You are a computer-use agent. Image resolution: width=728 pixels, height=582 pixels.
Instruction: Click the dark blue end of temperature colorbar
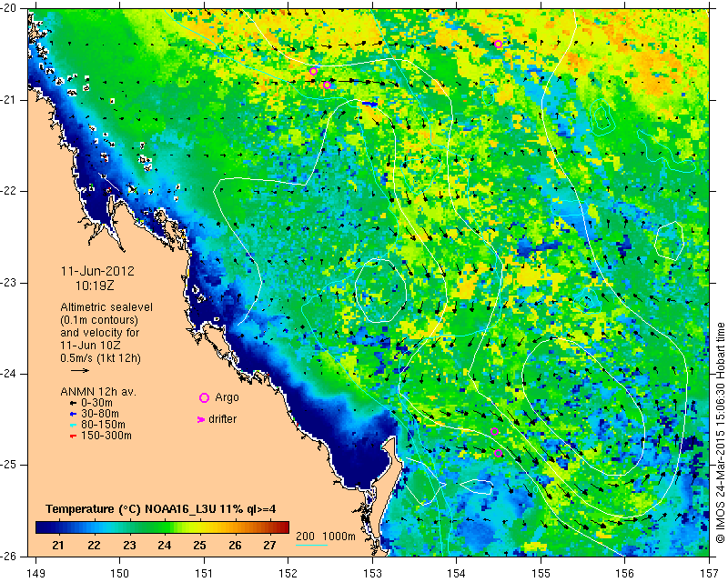pos(42,527)
